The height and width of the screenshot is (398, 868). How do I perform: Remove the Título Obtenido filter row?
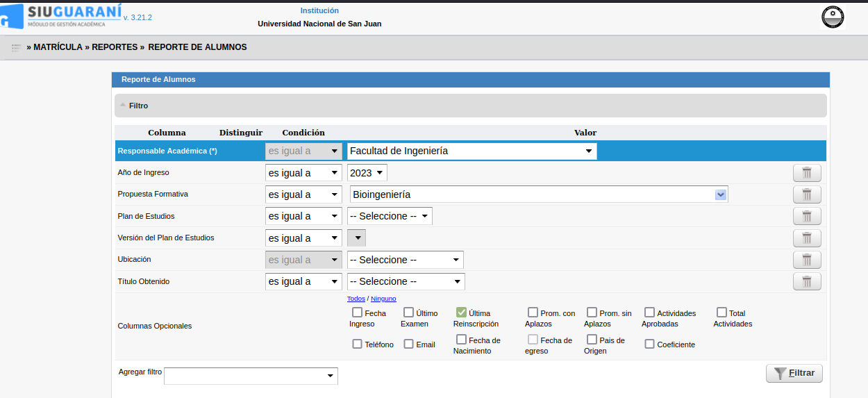[806, 281]
